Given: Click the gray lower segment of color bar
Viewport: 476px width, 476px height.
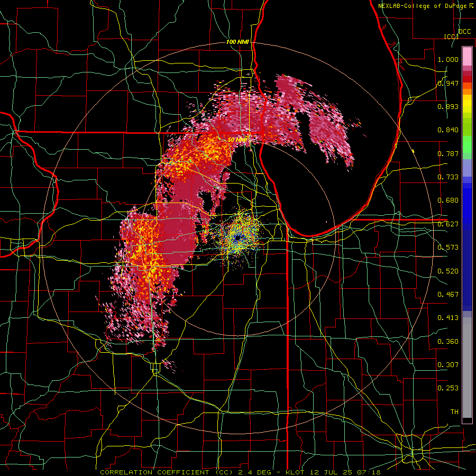Looking at the screenshot, I should (x=467, y=368).
